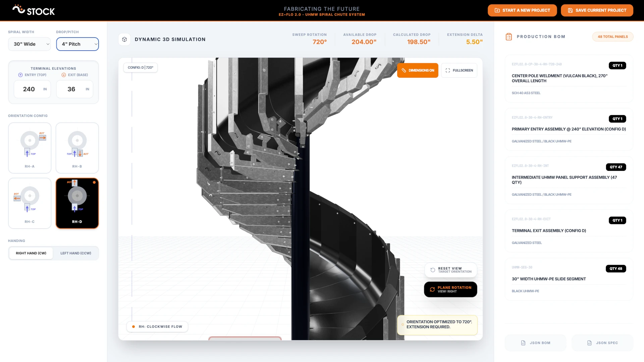Open the Spiral Width dropdown
This screenshot has width=644, height=362.
click(29, 44)
